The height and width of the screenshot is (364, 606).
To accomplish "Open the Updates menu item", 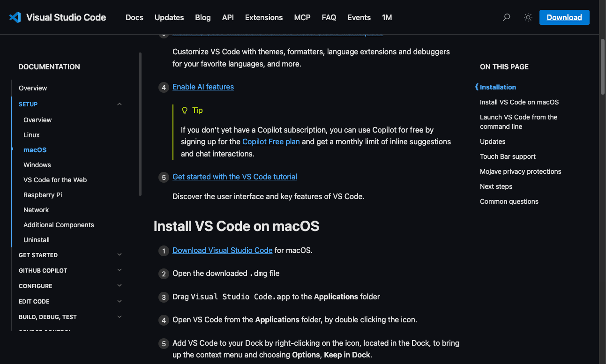I will coord(169,17).
